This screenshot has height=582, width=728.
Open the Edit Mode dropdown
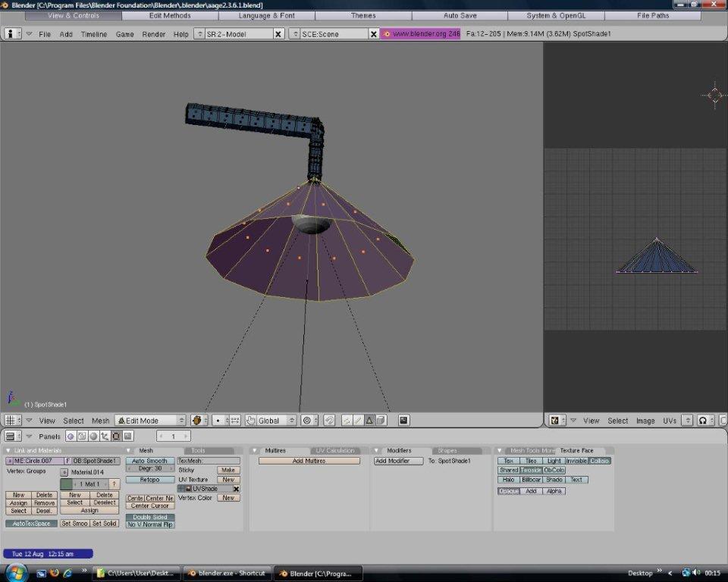pos(150,421)
